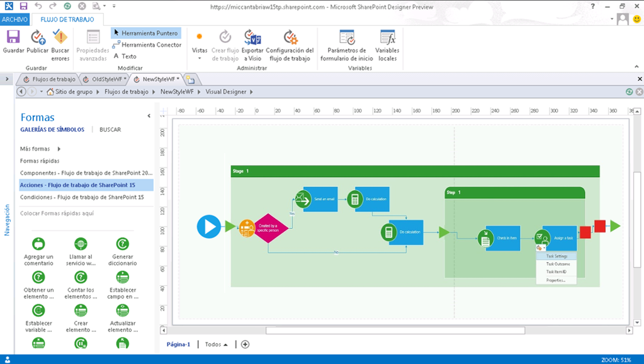Open the Todos pages dropdown

tap(216, 344)
